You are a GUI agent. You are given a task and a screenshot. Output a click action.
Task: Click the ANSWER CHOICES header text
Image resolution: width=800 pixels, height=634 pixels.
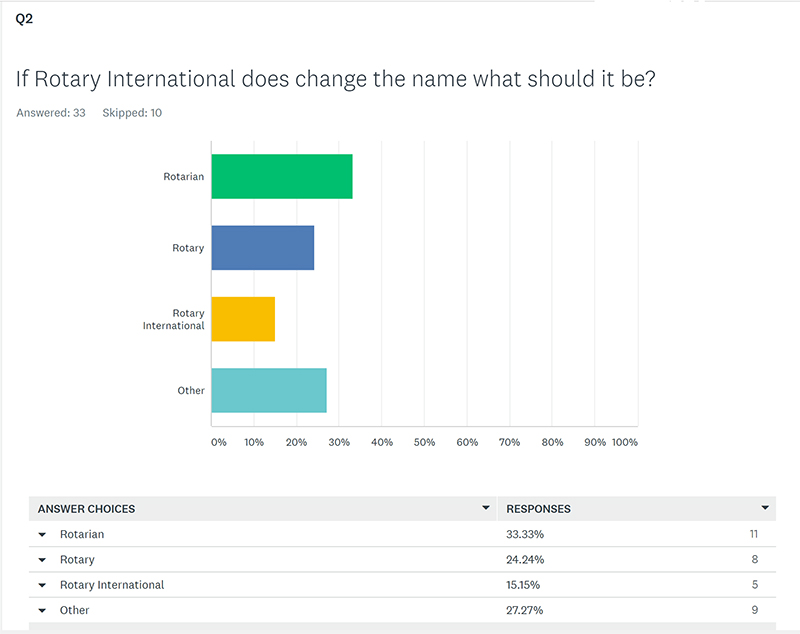pyautogui.click(x=86, y=509)
